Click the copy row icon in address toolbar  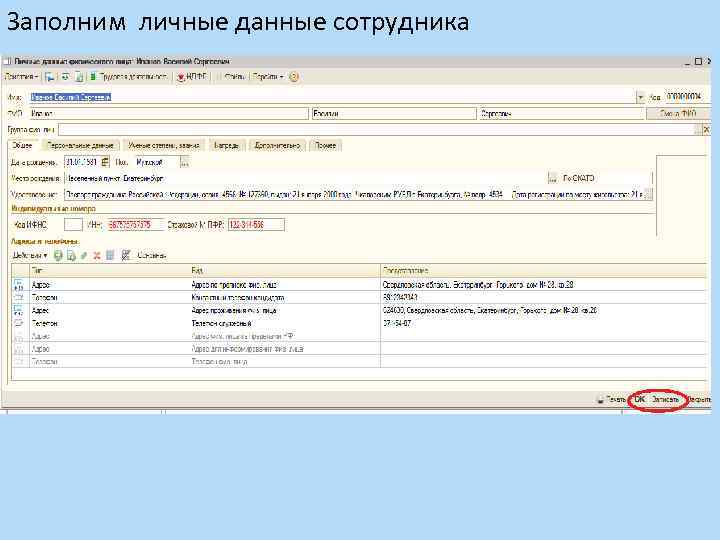71,255
